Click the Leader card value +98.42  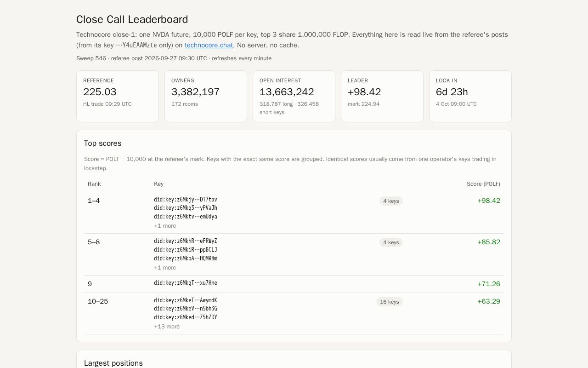[364, 92]
